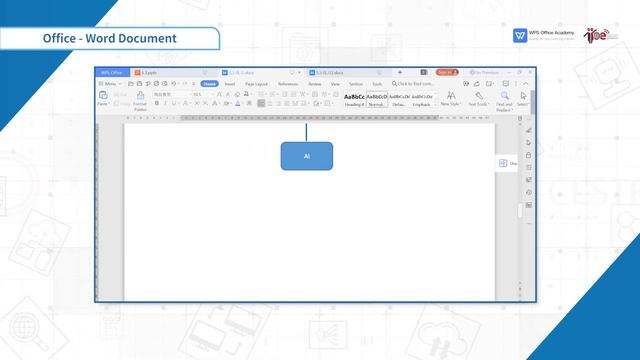Toggle Italic formatting
This screenshot has width=640, height=360.
tap(165, 104)
